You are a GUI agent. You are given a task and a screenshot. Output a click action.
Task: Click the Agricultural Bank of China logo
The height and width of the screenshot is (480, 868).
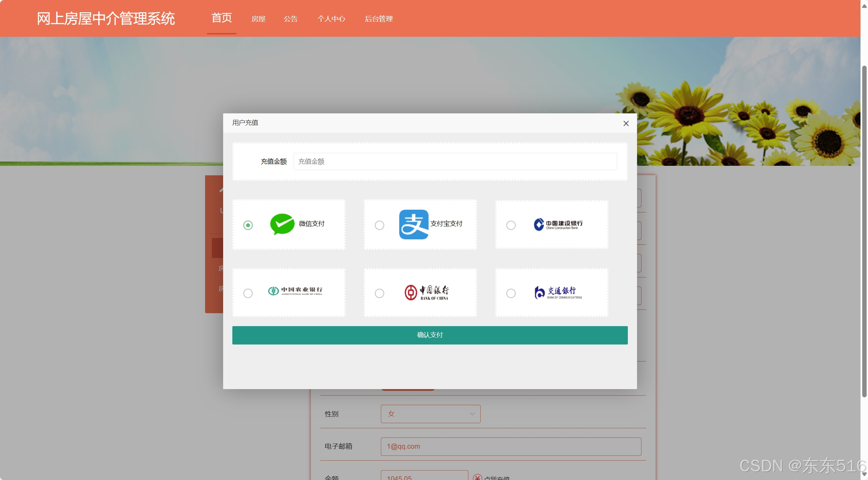(x=295, y=291)
